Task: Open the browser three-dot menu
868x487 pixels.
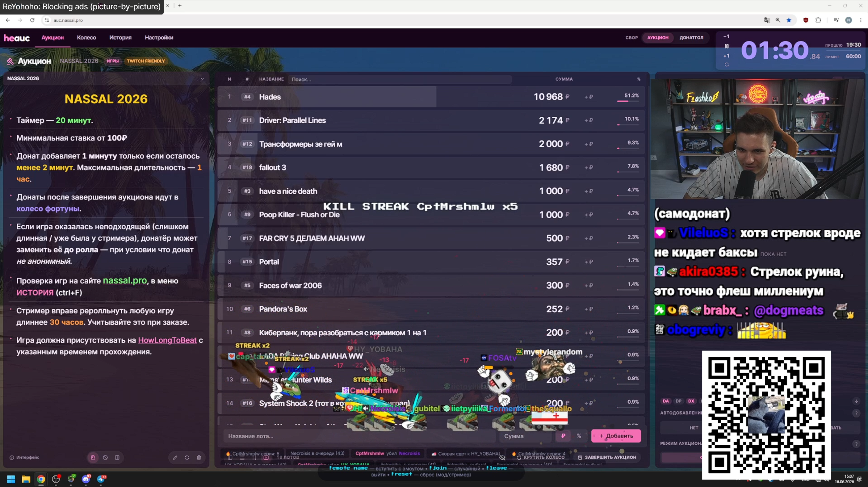Action: tap(861, 20)
